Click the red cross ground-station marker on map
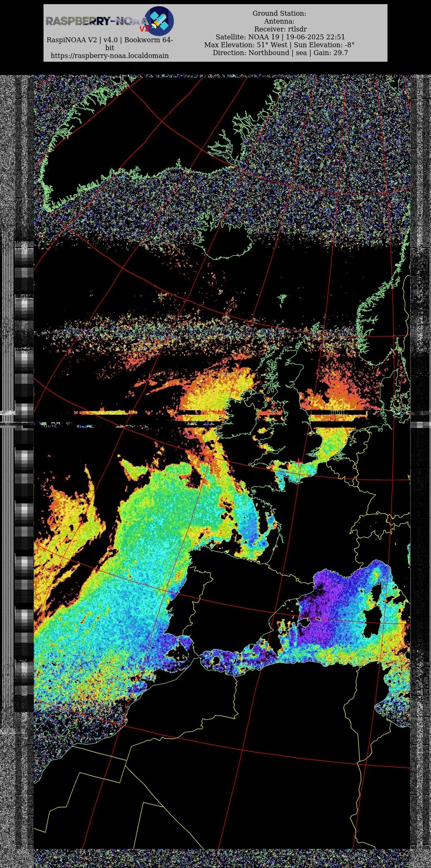431x868 pixels. click(299, 462)
